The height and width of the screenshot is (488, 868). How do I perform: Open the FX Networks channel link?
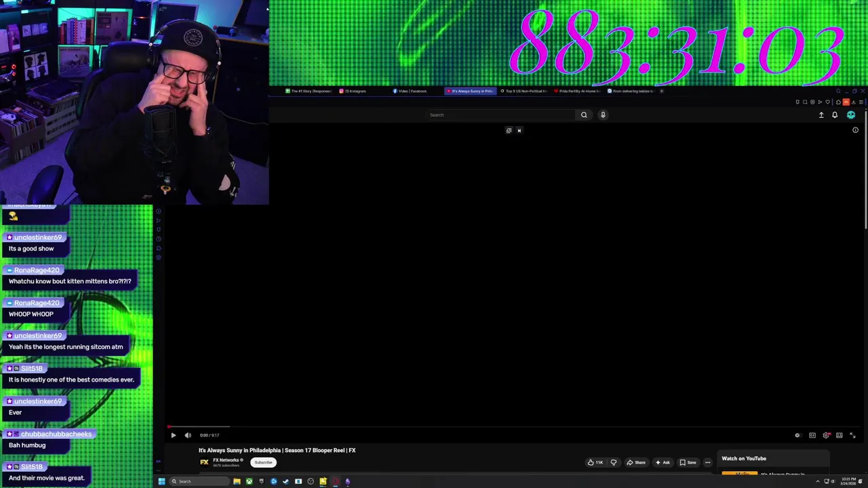(226, 460)
